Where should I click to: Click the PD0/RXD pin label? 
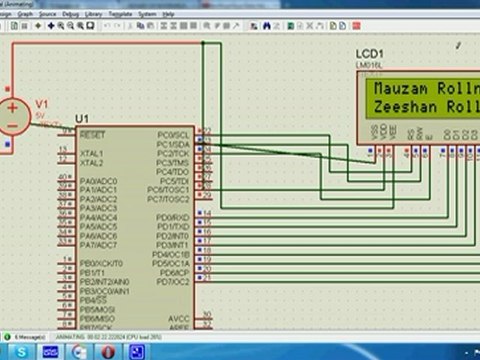click(173, 217)
